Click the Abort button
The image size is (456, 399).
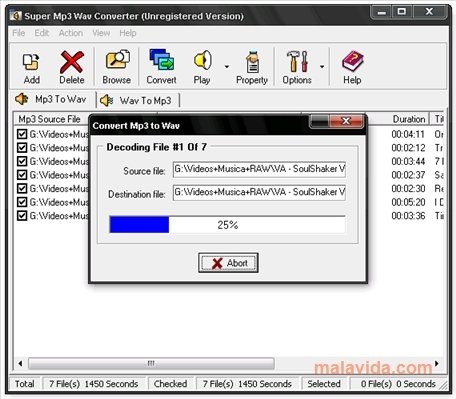coord(228,263)
